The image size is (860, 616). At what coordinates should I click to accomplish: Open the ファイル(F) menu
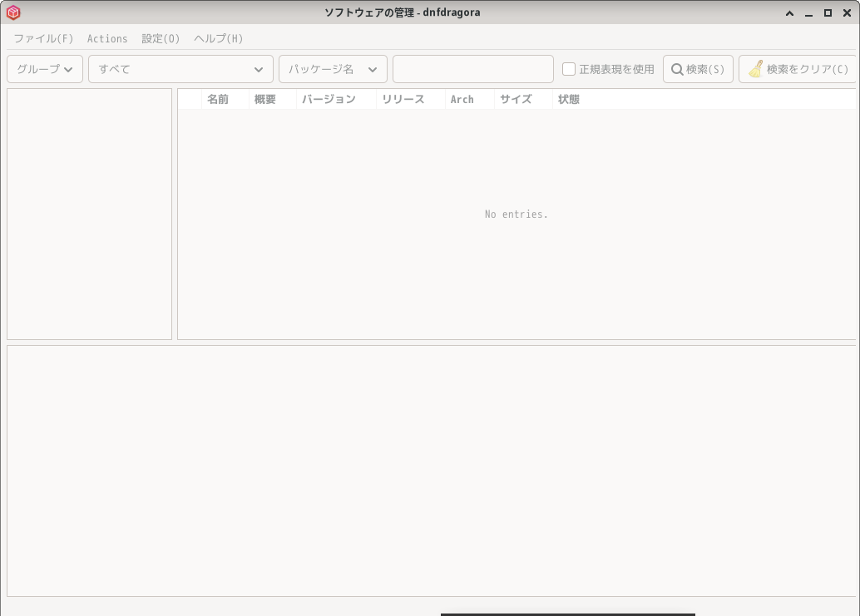tap(43, 38)
